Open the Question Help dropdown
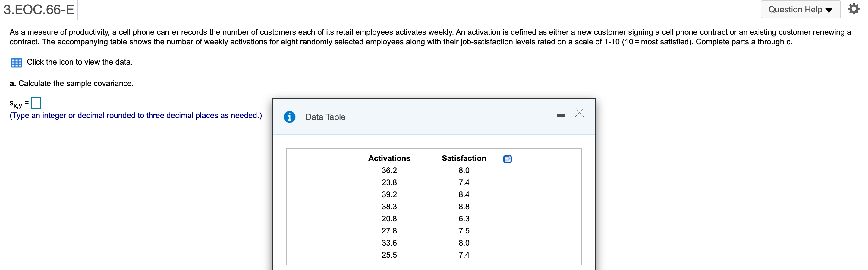 [800, 9]
